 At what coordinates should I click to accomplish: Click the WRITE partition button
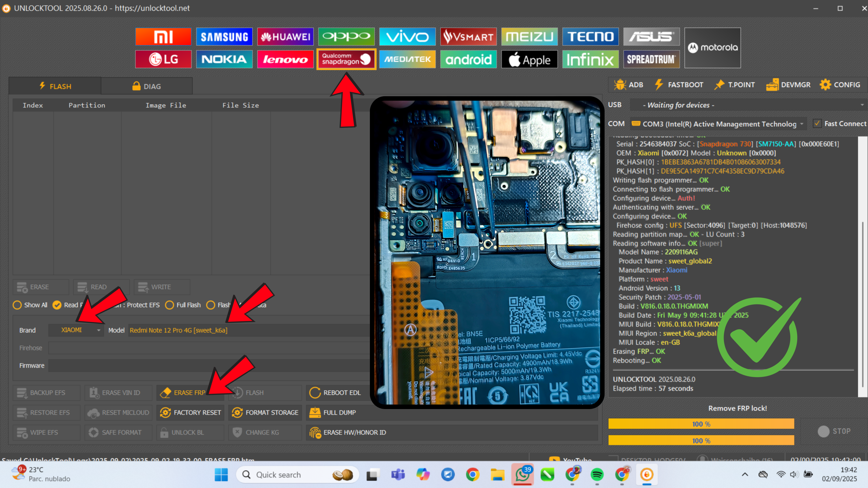(162, 287)
